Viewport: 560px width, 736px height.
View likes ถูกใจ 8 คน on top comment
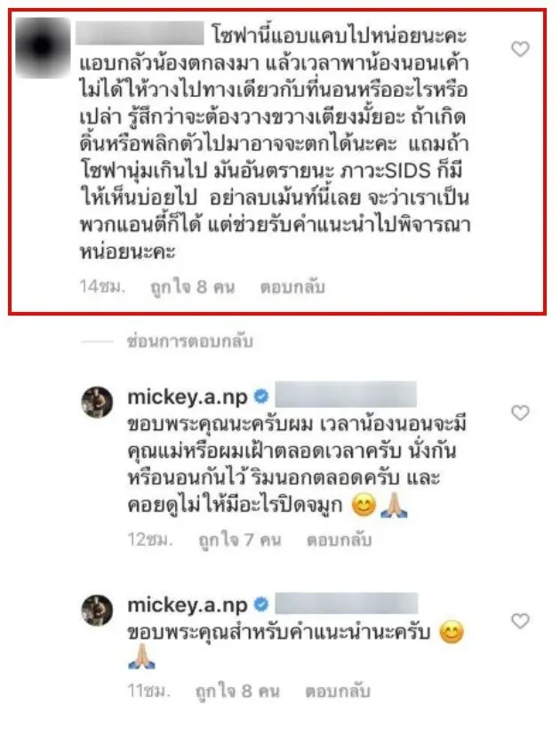[x=193, y=286]
